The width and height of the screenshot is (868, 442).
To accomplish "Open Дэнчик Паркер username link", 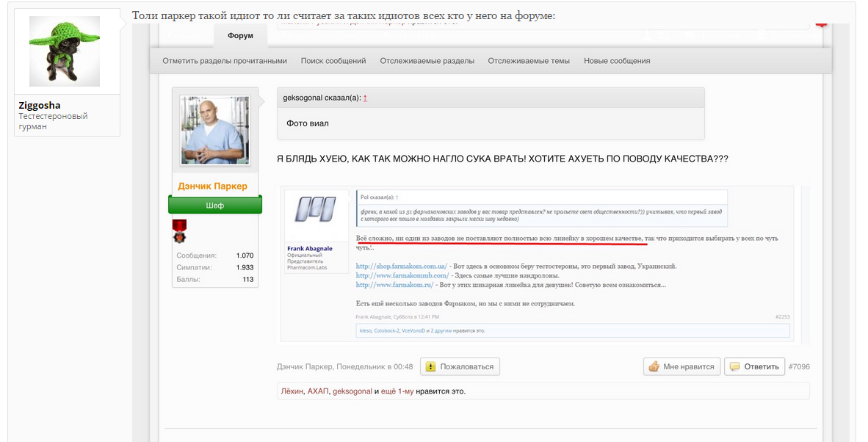I will pyautogui.click(x=213, y=186).
